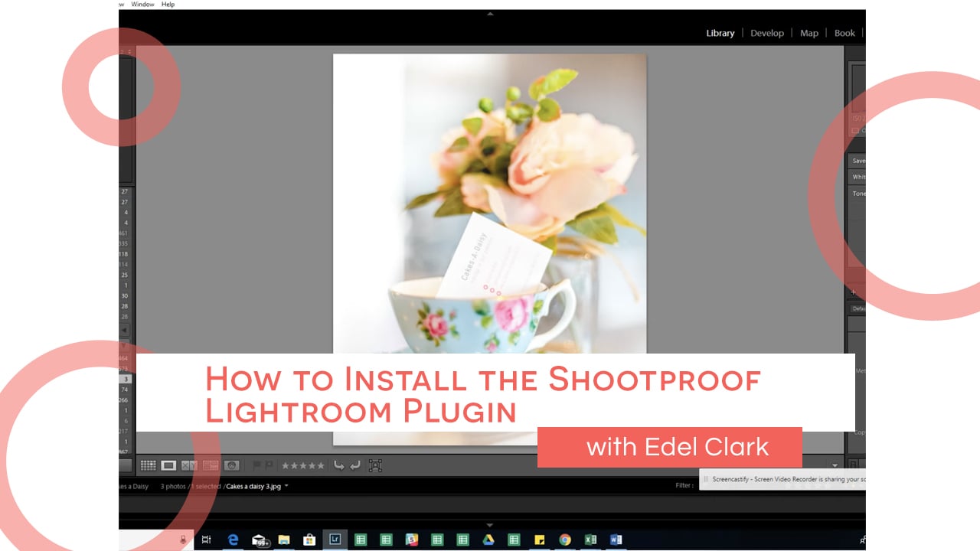This screenshot has width=980, height=551.
Task: Select Survey view icon
Action: pyautogui.click(x=211, y=465)
